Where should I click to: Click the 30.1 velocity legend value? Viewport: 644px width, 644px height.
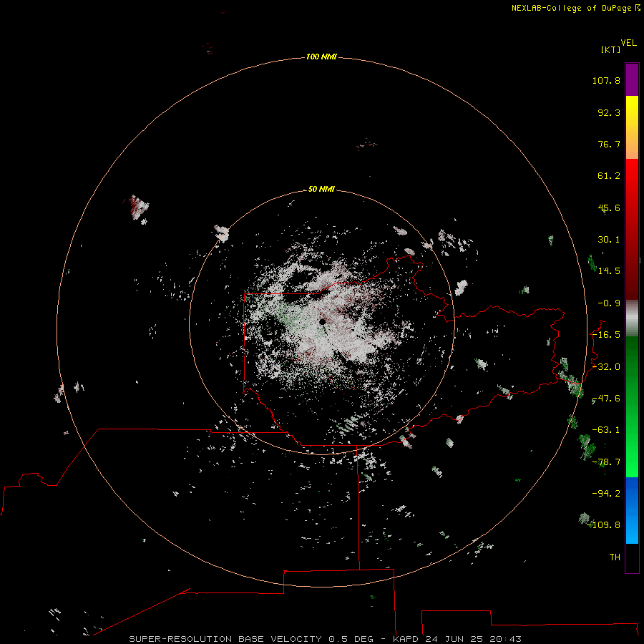pos(609,240)
